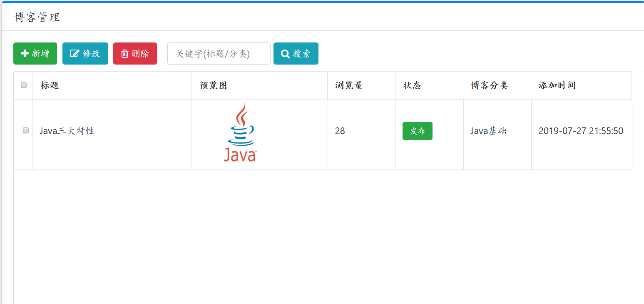Click the green 发布 status button

pyautogui.click(x=418, y=131)
